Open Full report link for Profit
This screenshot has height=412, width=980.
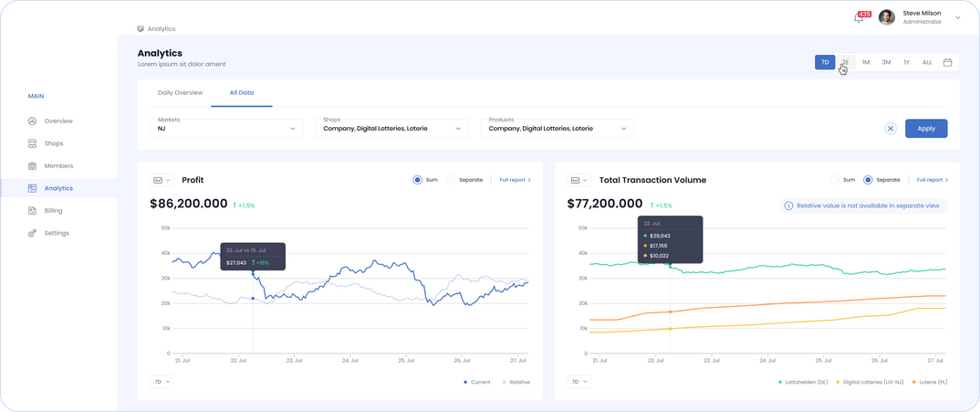pos(515,180)
